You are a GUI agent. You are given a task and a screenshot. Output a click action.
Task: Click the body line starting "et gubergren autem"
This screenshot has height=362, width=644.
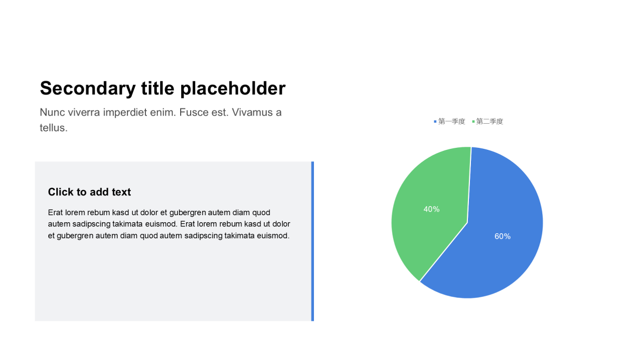(x=169, y=236)
